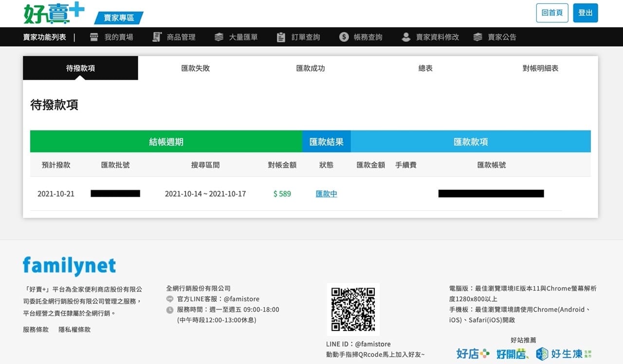The height and width of the screenshot is (364, 623).
Task: Open 賣家公告 menu item
Action: [502, 37]
